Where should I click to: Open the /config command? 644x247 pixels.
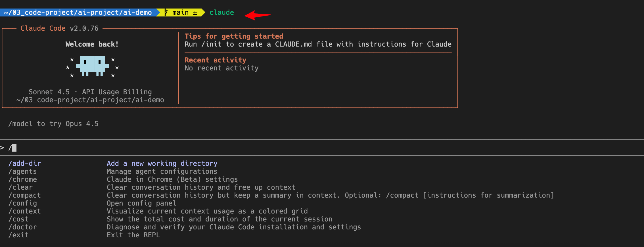point(22,203)
